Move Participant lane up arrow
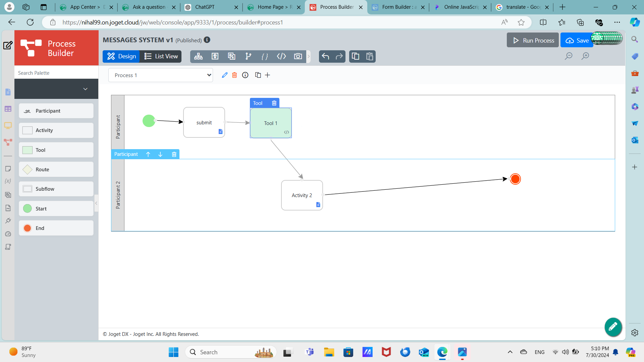The width and height of the screenshot is (644, 362). (x=148, y=154)
